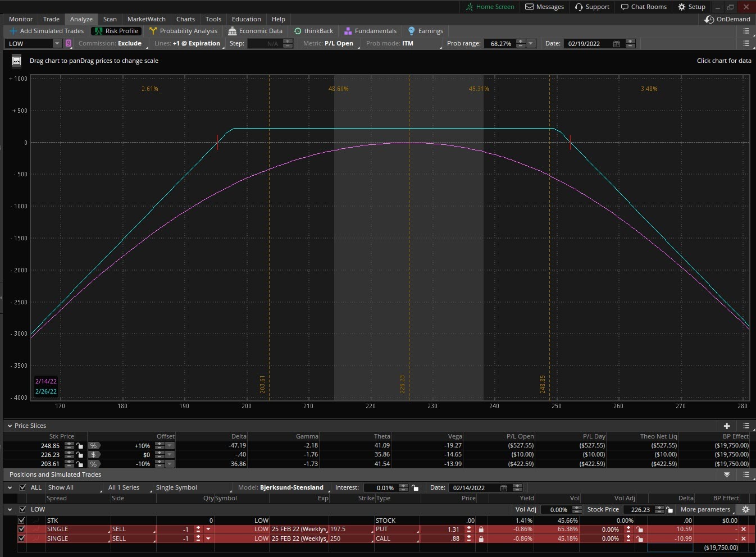This screenshot has width=756, height=557.
Task: Click the Fundamentals tab icon
Action: pyautogui.click(x=348, y=31)
